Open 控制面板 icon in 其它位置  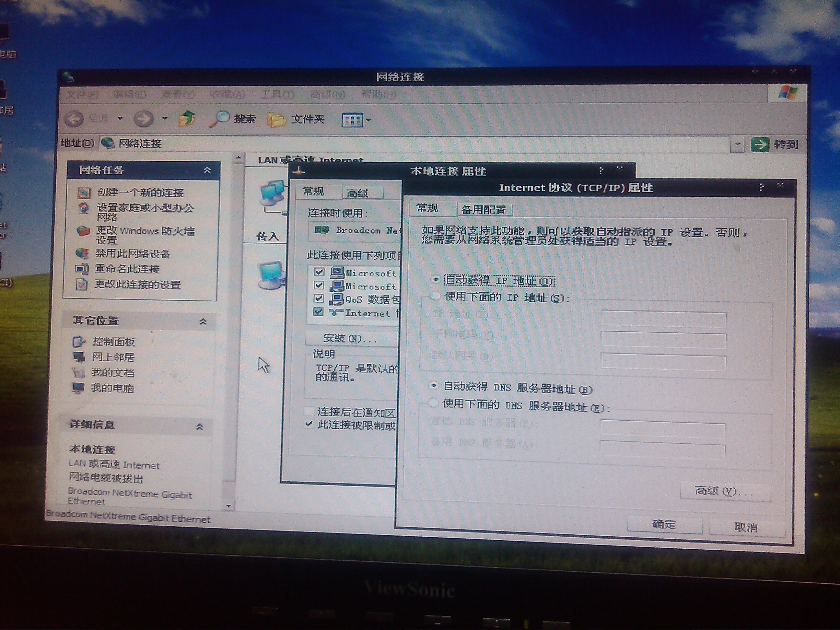pyautogui.click(x=79, y=342)
